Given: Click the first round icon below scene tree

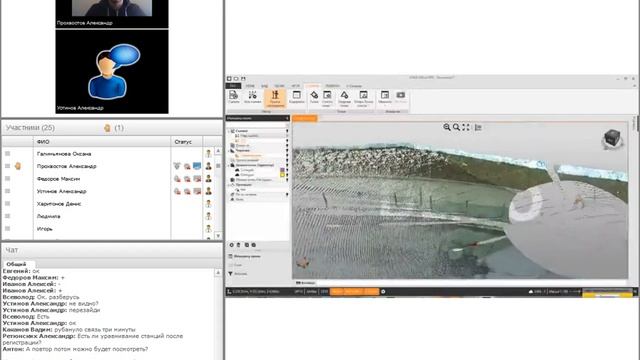Looking at the screenshot, I should (231, 245).
